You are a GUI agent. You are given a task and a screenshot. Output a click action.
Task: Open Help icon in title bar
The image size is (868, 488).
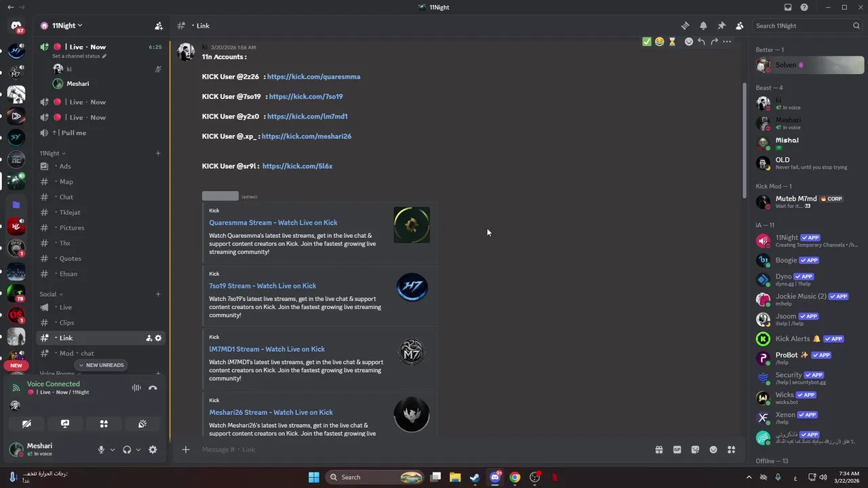tap(804, 7)
